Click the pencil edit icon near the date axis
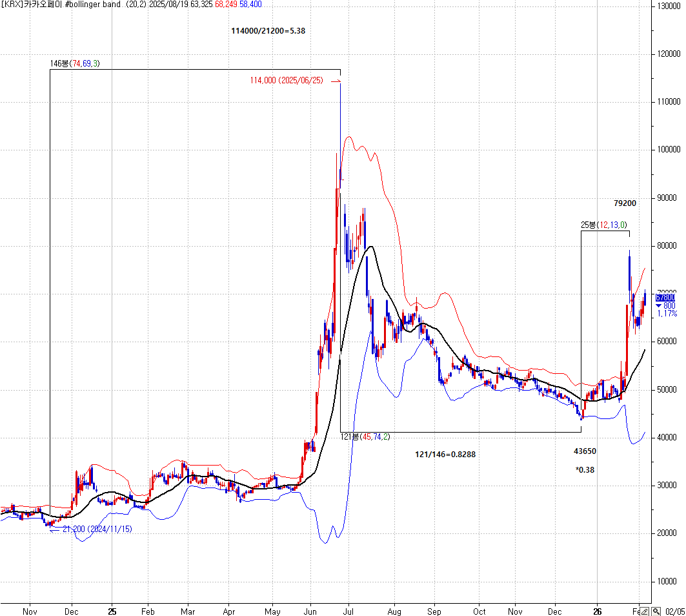686x616 pixels. point(645,611)
